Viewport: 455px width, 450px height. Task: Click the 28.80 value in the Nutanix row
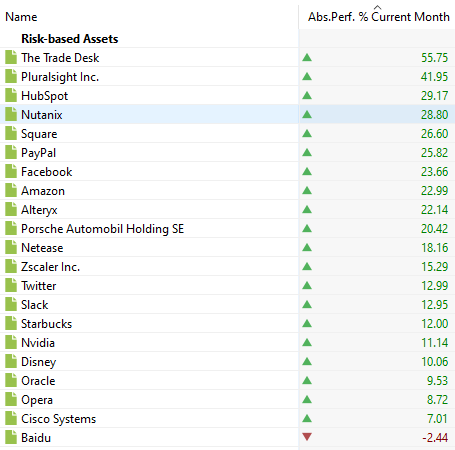point(434,115)
